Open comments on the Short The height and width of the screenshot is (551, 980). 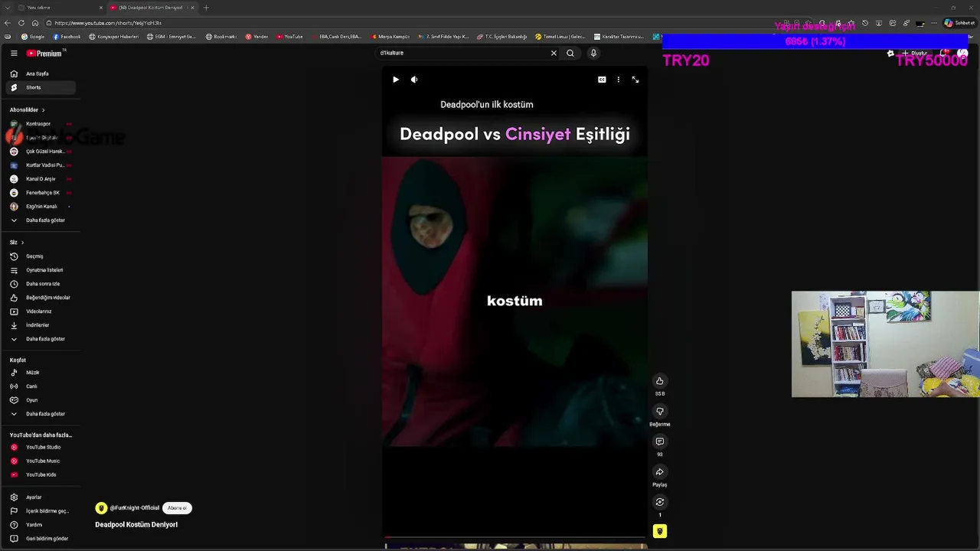click(659, 442)
